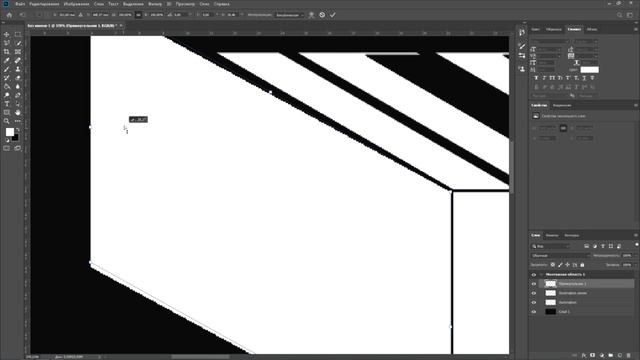This screenshot has height=360, width=640.
Task: Hide the black bottom layer
Action: (x=533, y=312)
